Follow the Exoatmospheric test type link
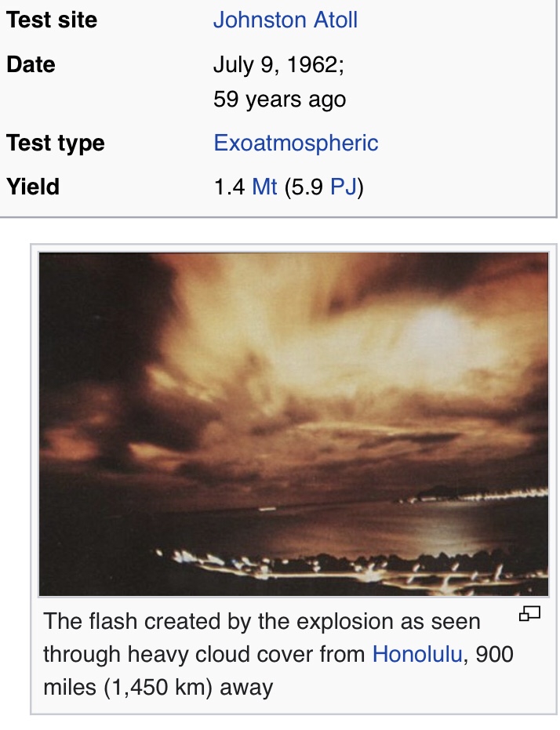Viewport: 560px width, 730px height. coord(296,143)
